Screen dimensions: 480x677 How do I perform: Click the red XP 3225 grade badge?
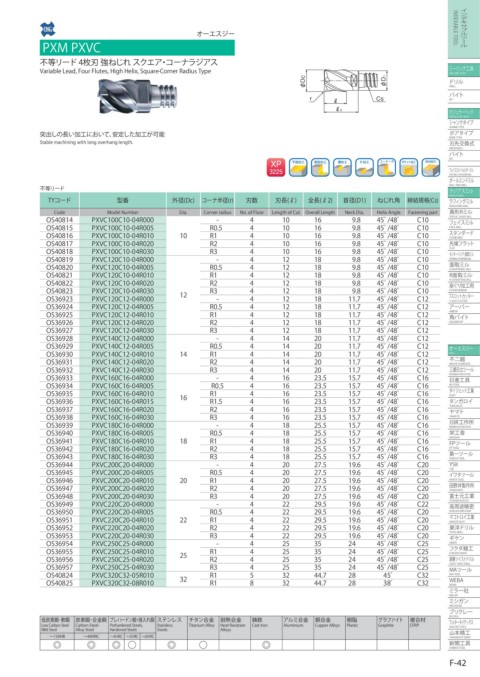point(276,168)
